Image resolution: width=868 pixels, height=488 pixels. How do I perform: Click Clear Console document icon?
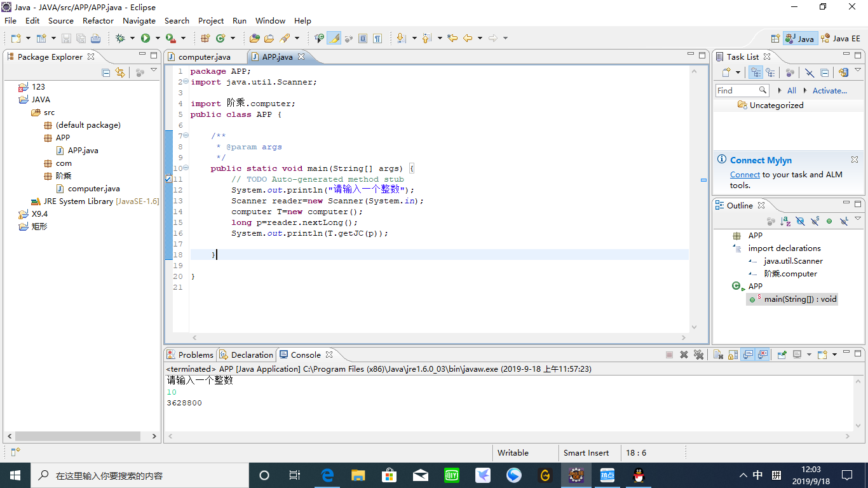point(718,355)
